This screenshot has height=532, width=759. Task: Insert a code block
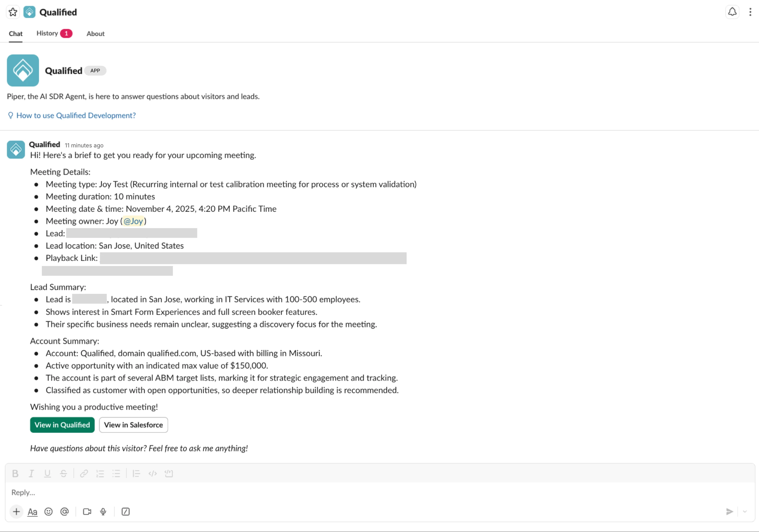tap(169, 474)
